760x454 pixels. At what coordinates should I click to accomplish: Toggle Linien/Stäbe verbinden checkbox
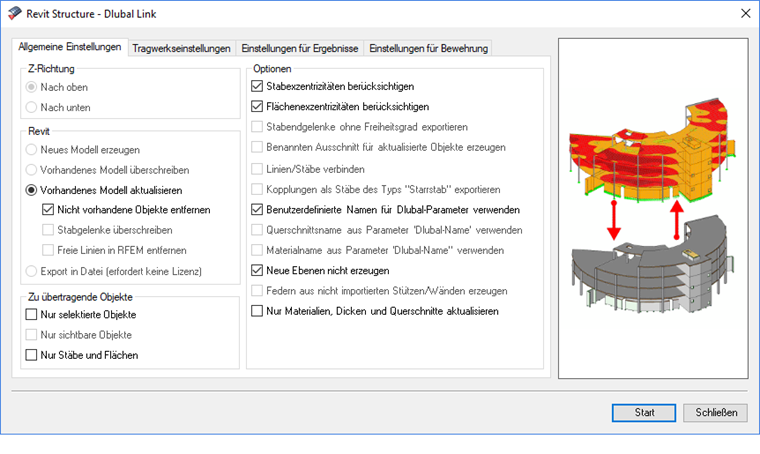pos(257,169)
